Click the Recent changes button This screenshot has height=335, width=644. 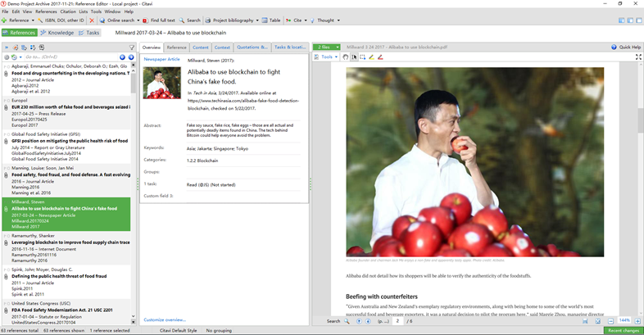pyautogui.click(x=624, y=330)
